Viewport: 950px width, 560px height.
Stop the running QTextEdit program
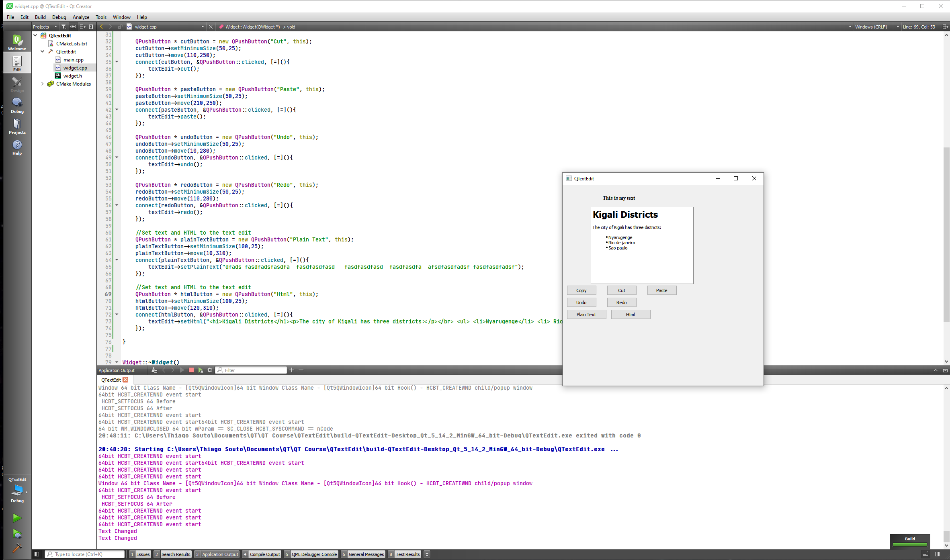click(191, 370)
